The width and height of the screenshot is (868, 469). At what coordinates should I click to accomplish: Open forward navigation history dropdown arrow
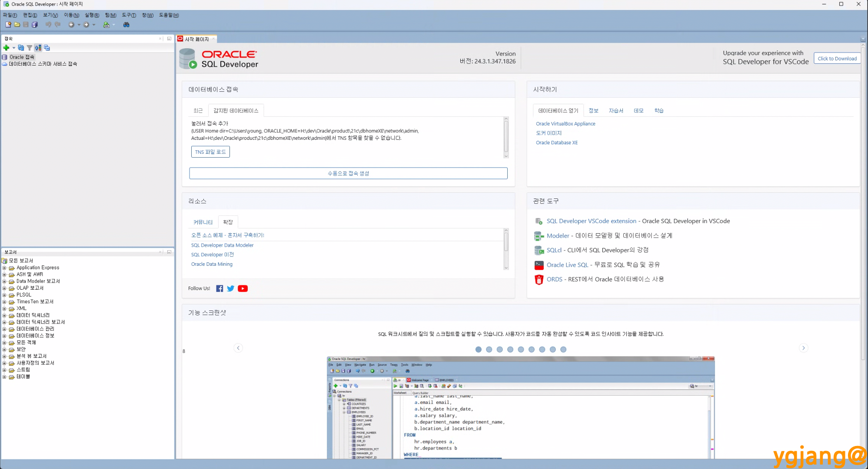93,25
